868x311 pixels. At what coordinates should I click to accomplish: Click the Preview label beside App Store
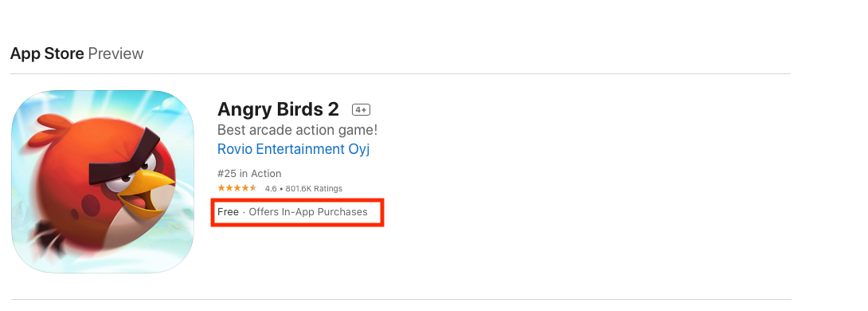point(115,53)
